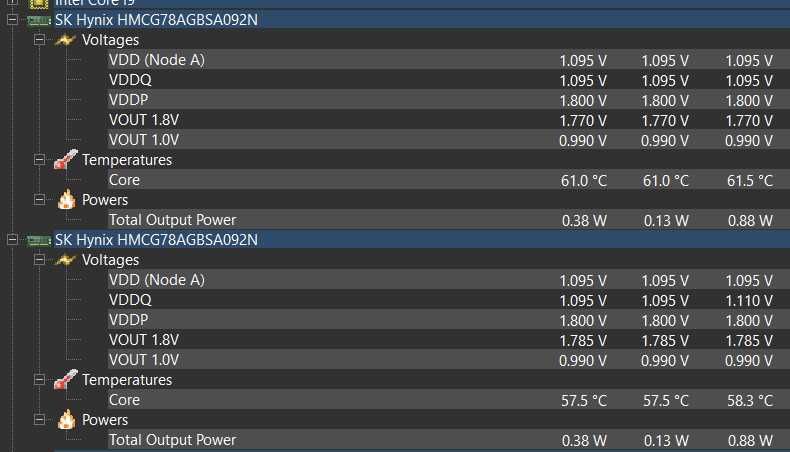Select VDD (Node A) row in first module
The width and height of the screenshot is (790, 452).
(448, 60)
